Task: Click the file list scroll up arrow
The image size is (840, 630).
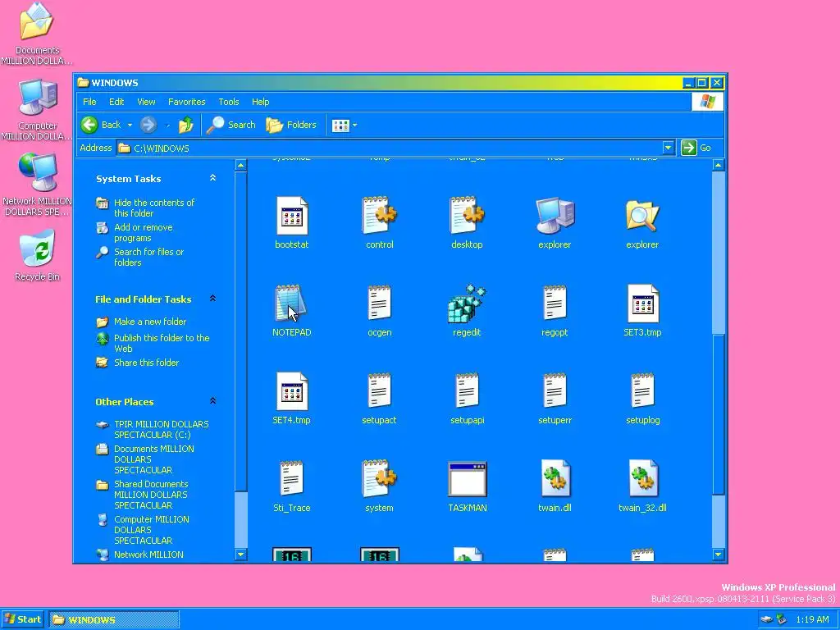Action: (x=719, y=165)
